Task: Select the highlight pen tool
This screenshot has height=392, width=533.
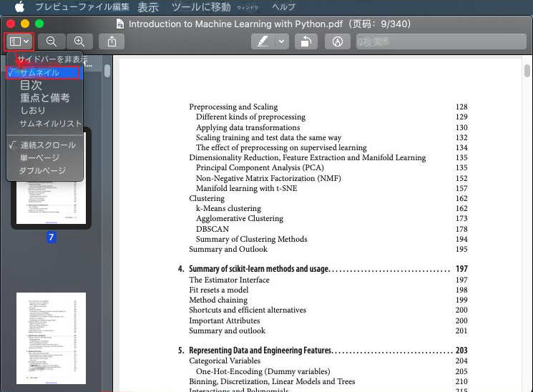Action: 263,41
